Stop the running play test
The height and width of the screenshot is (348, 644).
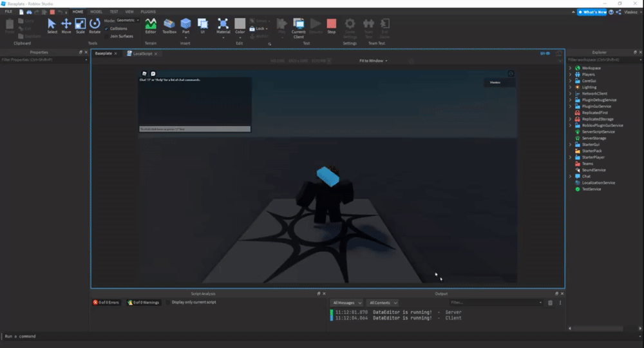tap(332, 26)
